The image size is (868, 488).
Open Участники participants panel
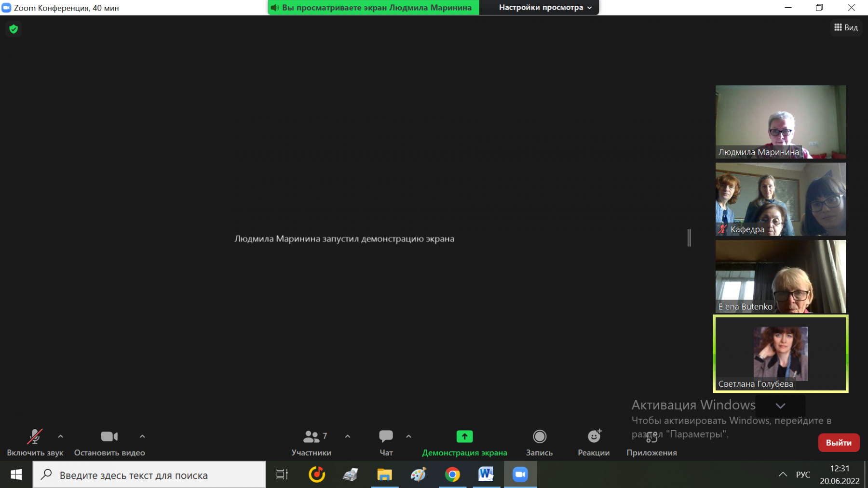click(311, 442)
